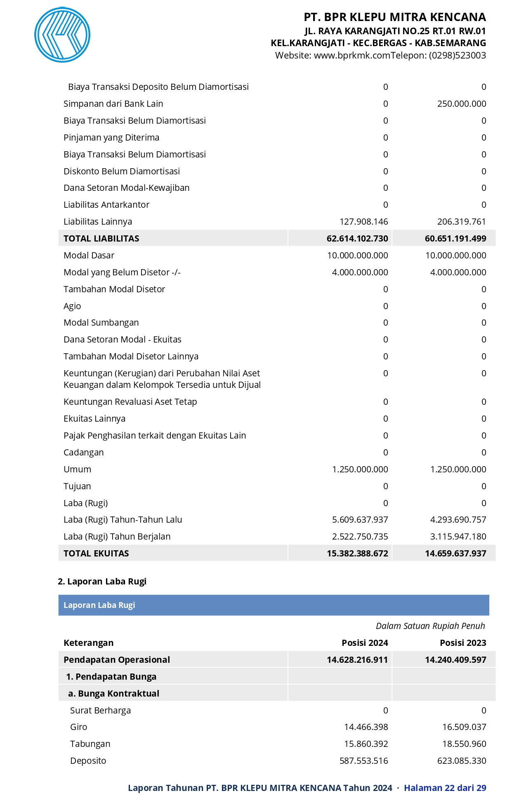Open the www.bprkmk.com website link

click(352, 55)
